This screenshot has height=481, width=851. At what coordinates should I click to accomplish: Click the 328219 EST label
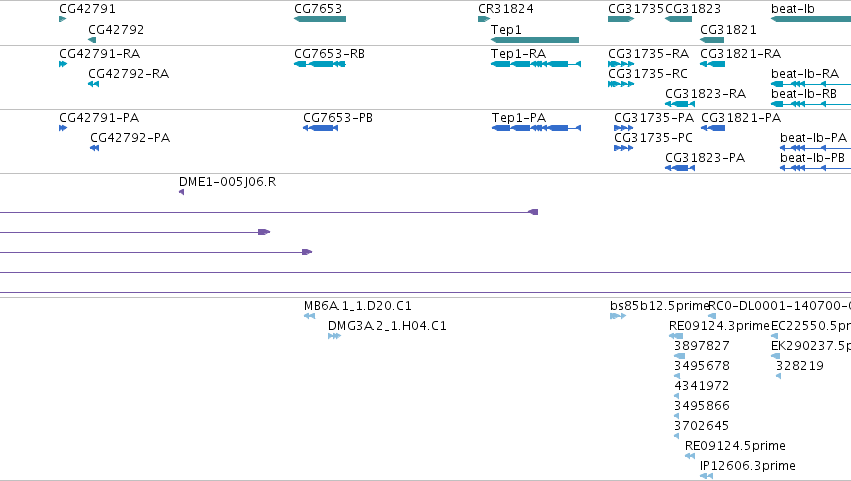[x=800, y=365]
